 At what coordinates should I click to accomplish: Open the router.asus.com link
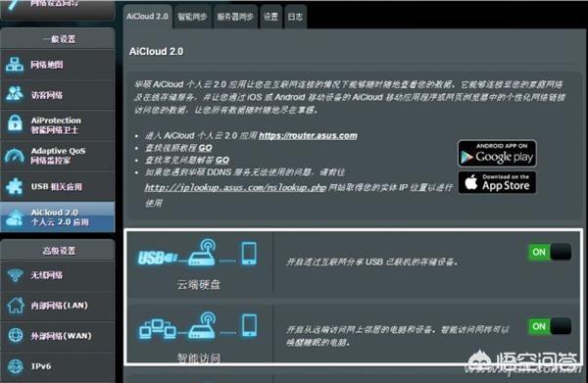pyautogui.click(x=308, y=135)
